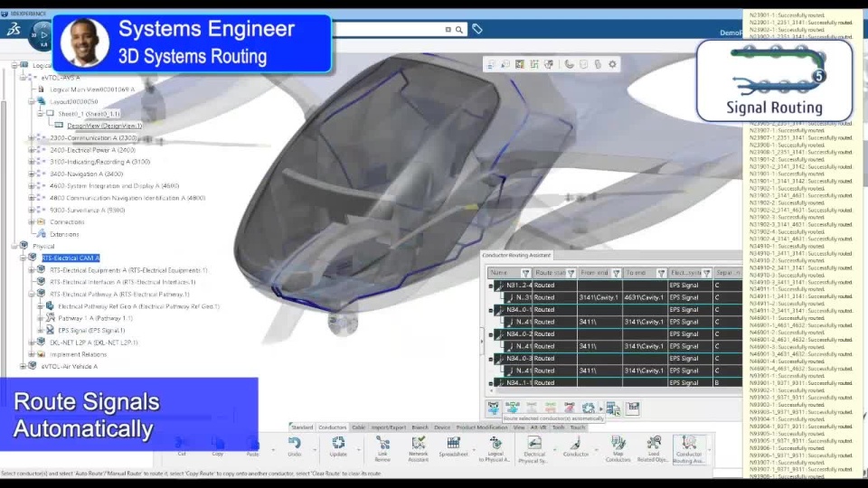Expand 2300-Communication A tree node
868x488 pixels.
[x=32, y=137]
